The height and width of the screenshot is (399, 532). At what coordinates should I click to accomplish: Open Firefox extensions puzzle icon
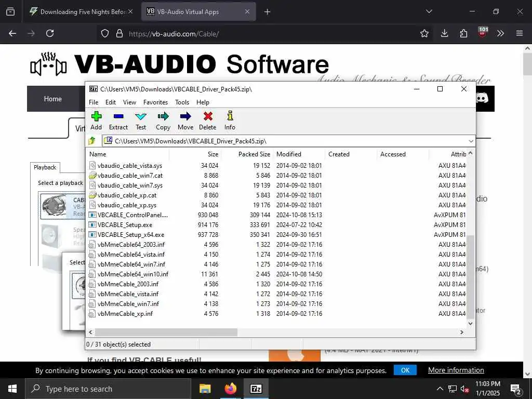[x=463, y=33]
